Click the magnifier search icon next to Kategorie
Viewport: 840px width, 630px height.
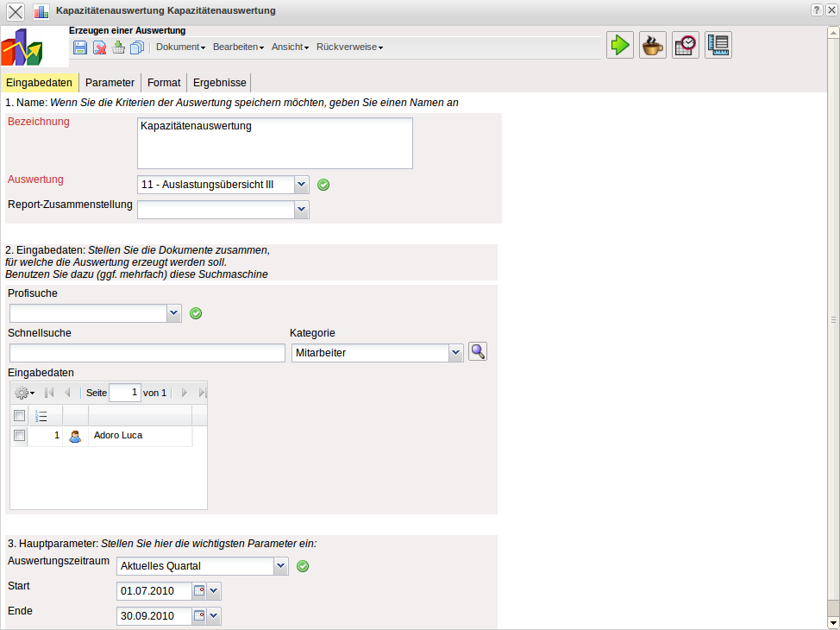click(x=478, y=351)
